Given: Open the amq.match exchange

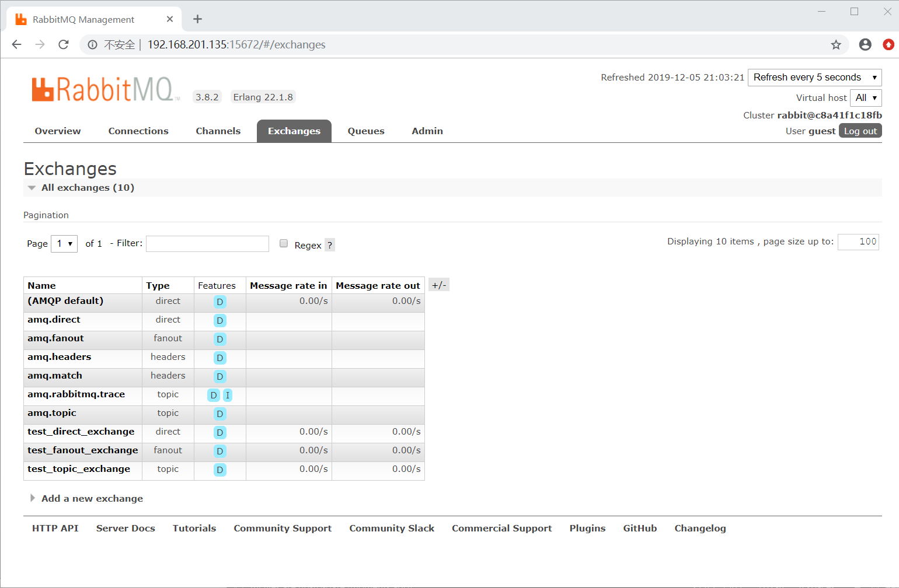Looking at the screenshot, I should pos(55,376).
